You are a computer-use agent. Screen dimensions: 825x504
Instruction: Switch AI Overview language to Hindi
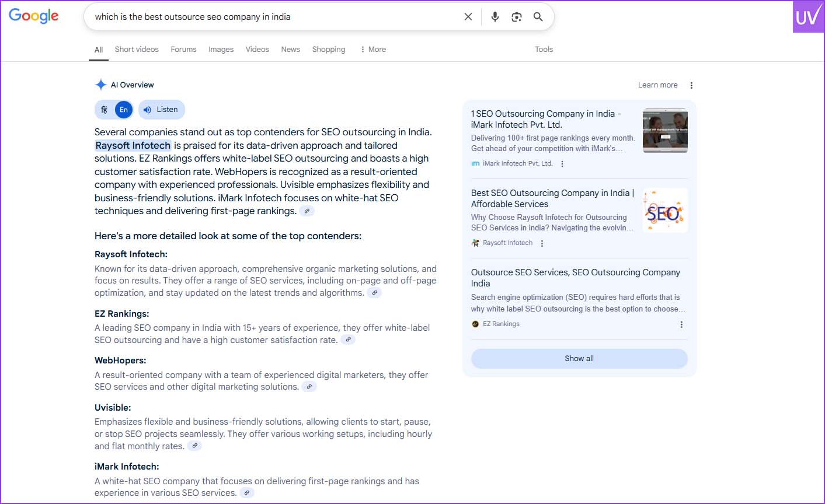click(x=105, y=110)
